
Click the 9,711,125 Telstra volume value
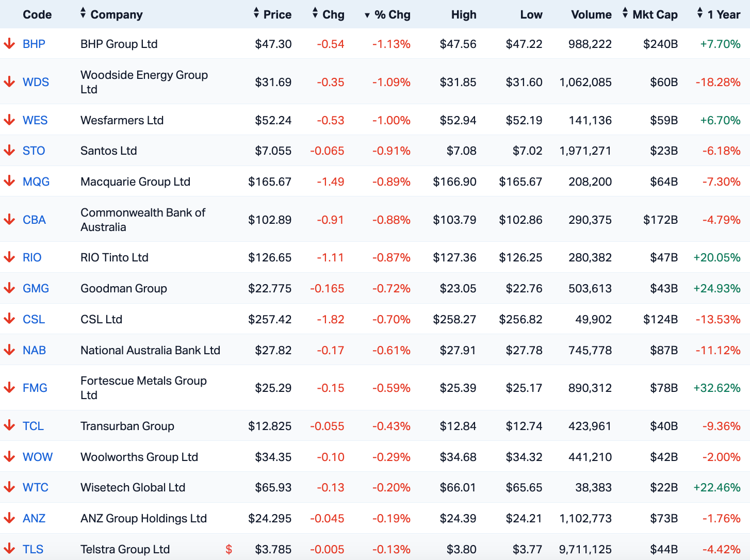(585, 549)
